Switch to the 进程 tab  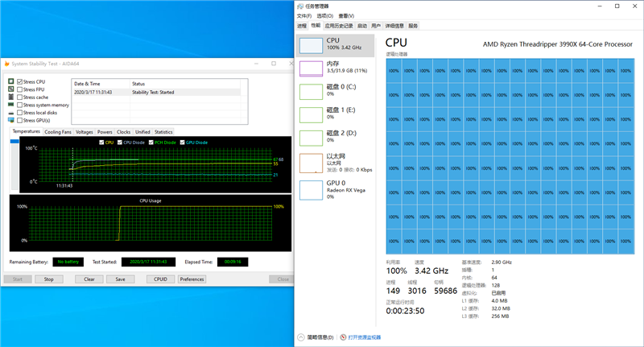click(x=302, y=26)
